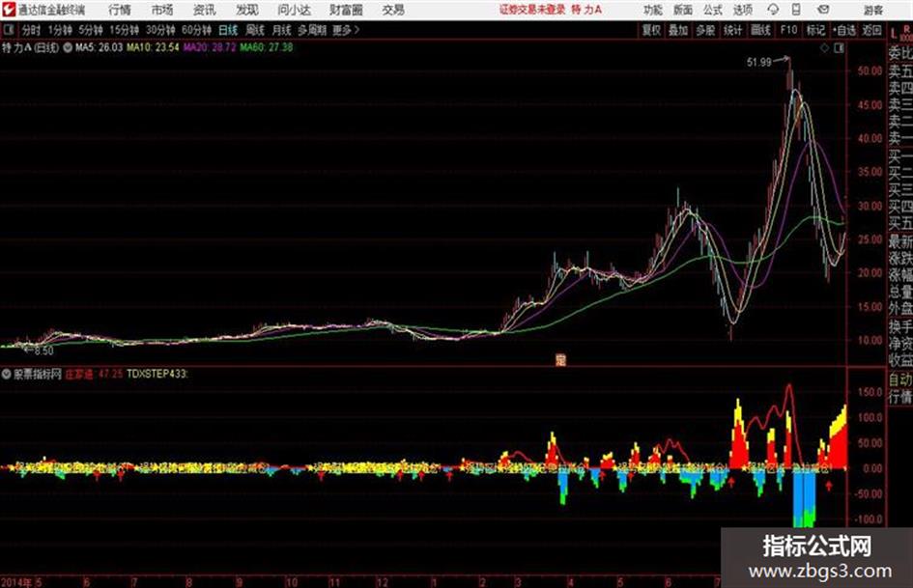Image resolution: width=913 pixels, height=588 pixels.
Task: Switch to 15分钟 period tab
Action: (125, 30)
